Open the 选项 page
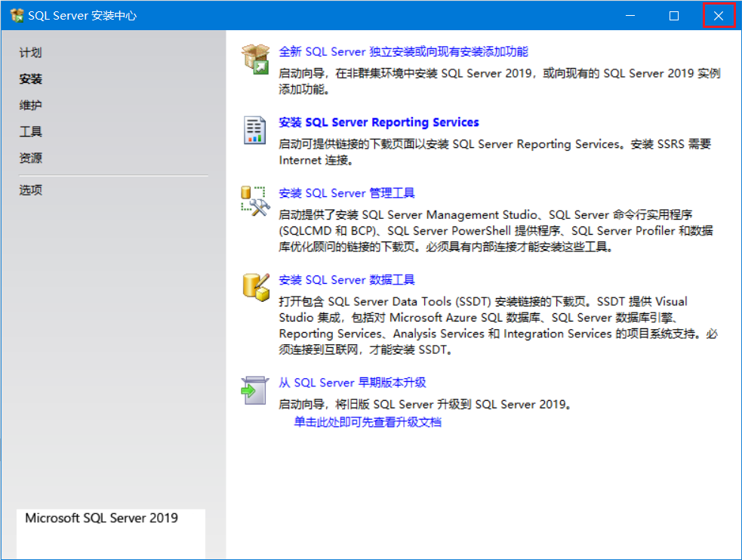The image size is (742, 560). coord(31,190)
